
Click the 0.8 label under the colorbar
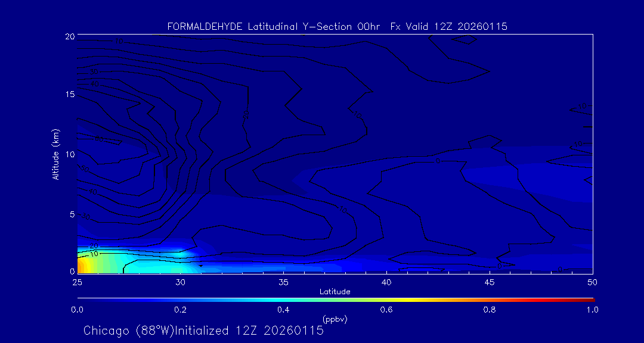click(x=490, y=310)
